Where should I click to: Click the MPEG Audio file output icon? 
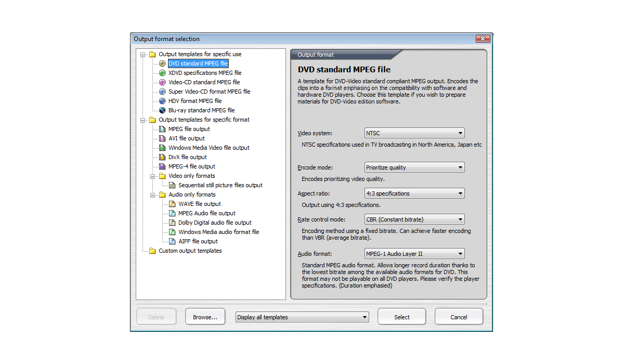pos(172,213)
